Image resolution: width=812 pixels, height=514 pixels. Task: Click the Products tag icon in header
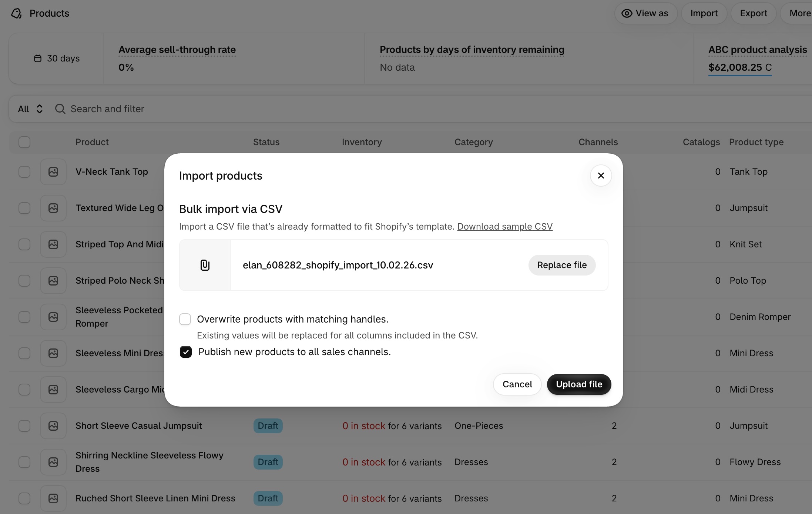(x=16, y=13)
